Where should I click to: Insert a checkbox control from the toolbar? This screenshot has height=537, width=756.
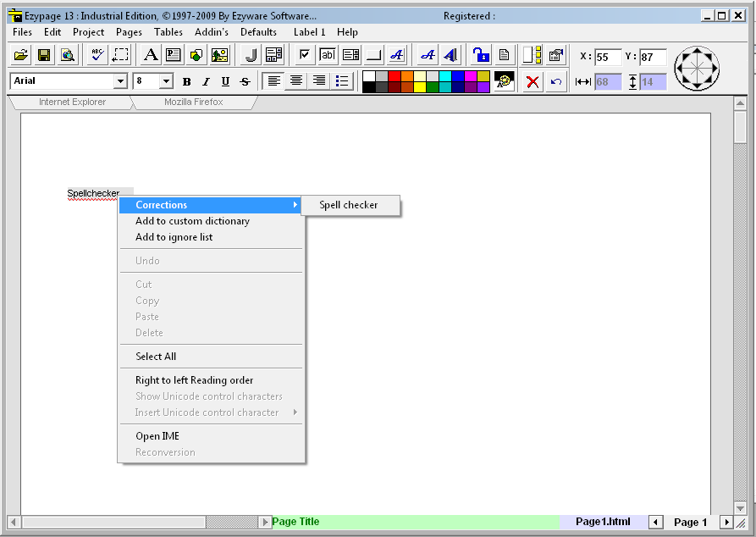(305, 55)
